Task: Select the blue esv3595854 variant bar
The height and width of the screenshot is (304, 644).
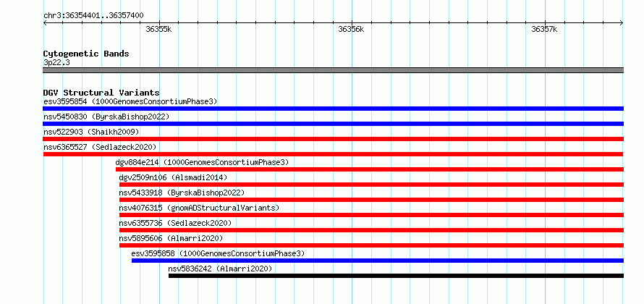Action: [x=333, y=109]
